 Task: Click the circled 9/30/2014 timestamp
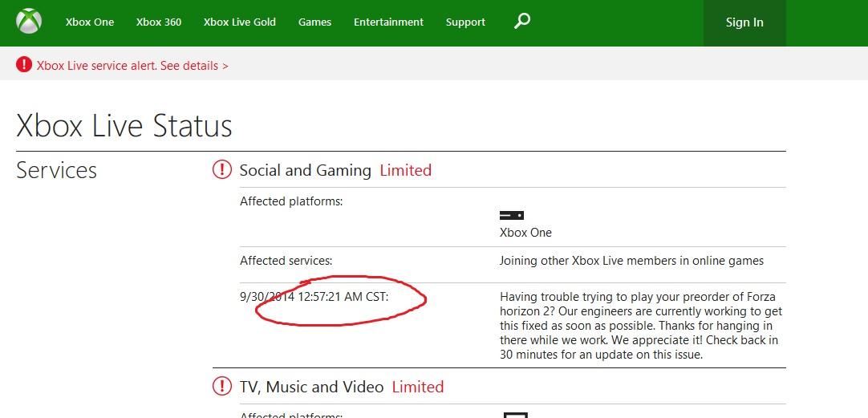tap(314, 297)
